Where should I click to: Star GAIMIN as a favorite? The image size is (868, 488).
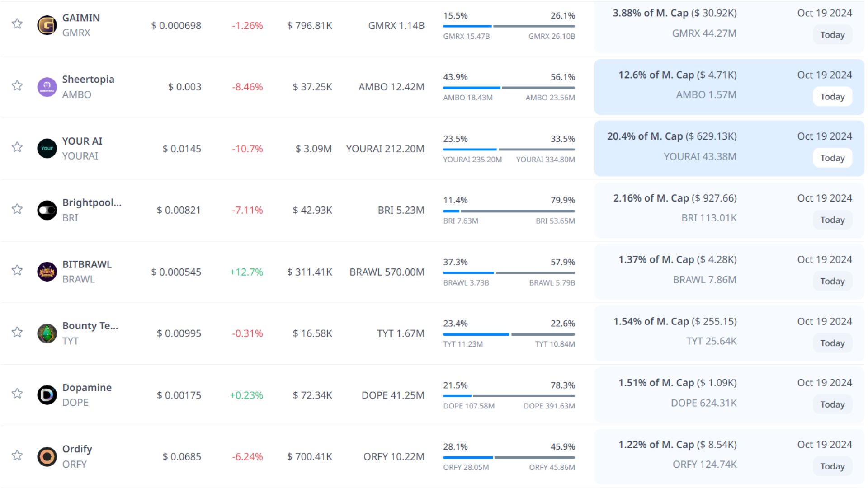(x=17, y=23)
